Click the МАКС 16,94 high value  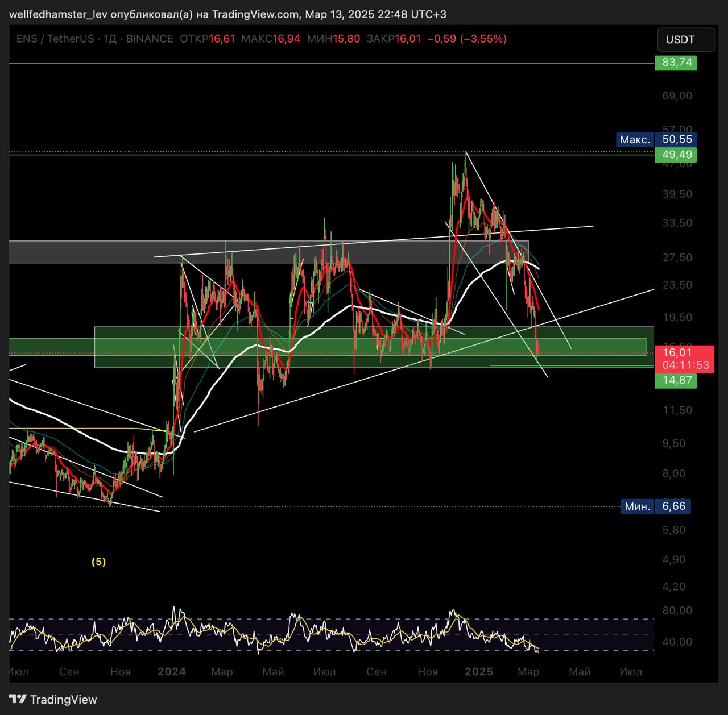[x=271, y=39]
